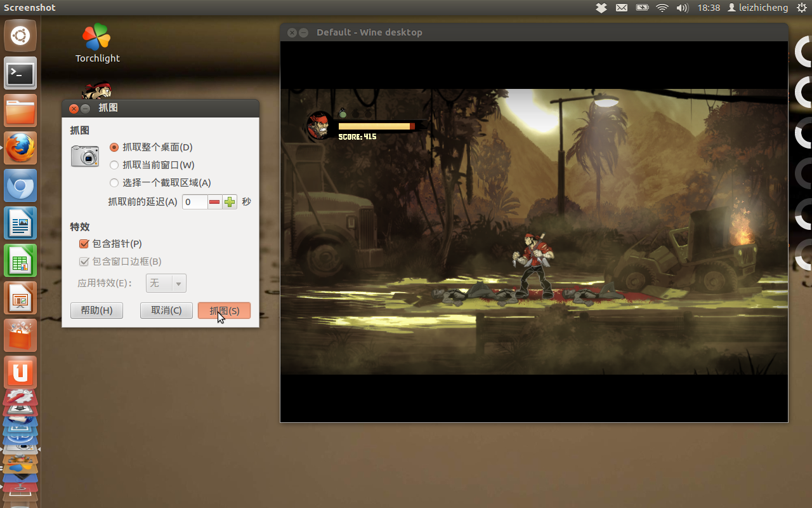The image size is (812, 508).
Task: Open the clock showing 18:38
Action: pos(709,8)
